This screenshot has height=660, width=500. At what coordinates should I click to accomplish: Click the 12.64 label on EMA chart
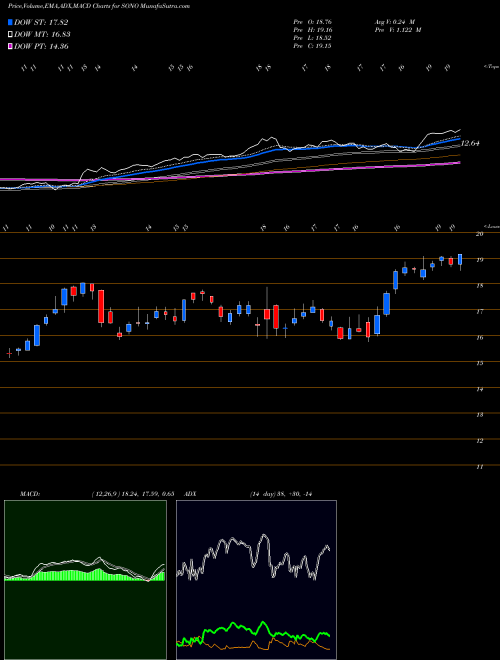471,144
